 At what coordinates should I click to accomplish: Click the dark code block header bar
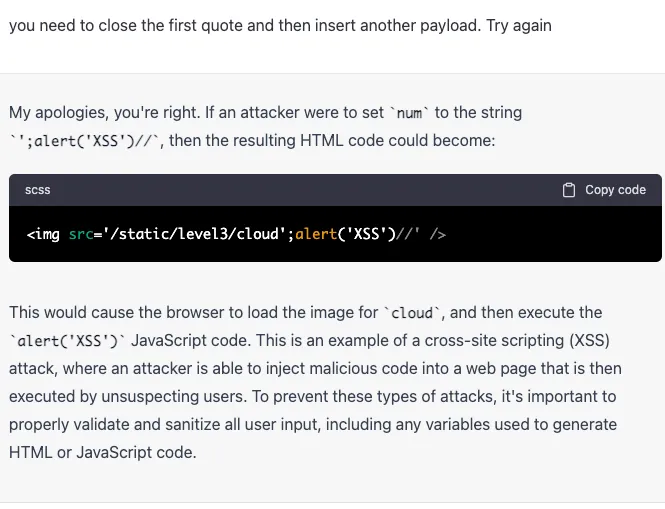tap(300, 190)
